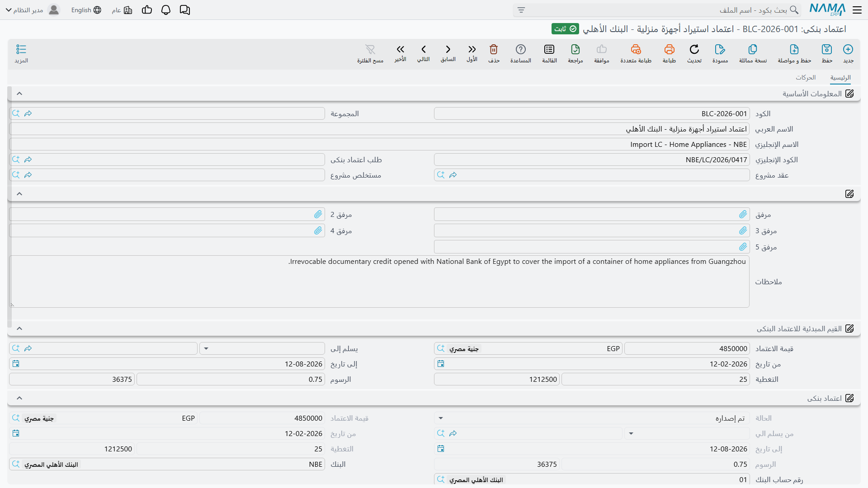
Task: Go to the previous record (السابق)
Action: coord(448,53)
